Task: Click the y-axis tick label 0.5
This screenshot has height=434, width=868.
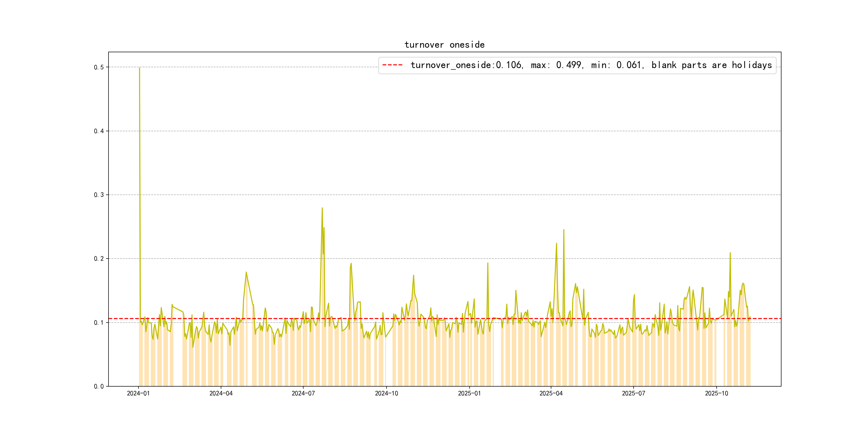Action: click(99, 68)
